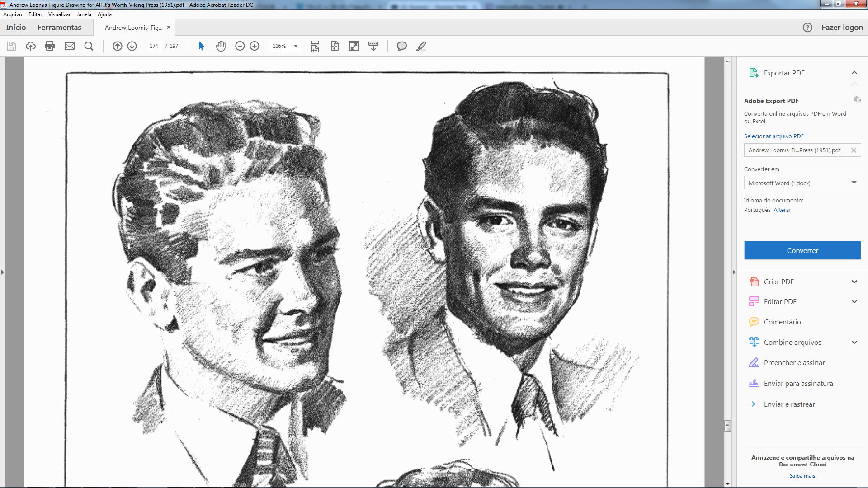Close the Andrew Loomis document tab
The image size is (868, 488).
pyautogui.click(x=169, y=28)
